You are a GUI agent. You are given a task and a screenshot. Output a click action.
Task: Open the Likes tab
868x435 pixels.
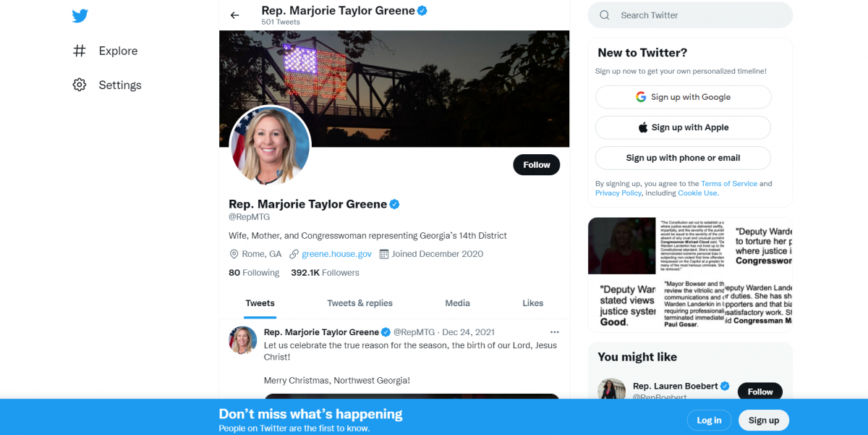[x=532, y=303]
